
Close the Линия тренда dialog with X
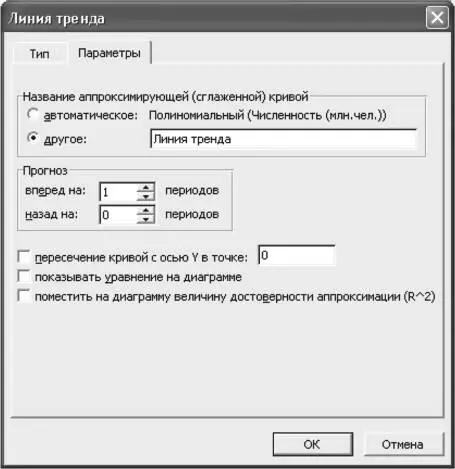pos(437,18)
